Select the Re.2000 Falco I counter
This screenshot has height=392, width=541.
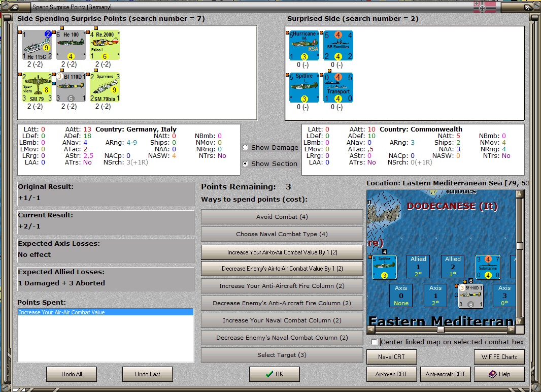105,45
